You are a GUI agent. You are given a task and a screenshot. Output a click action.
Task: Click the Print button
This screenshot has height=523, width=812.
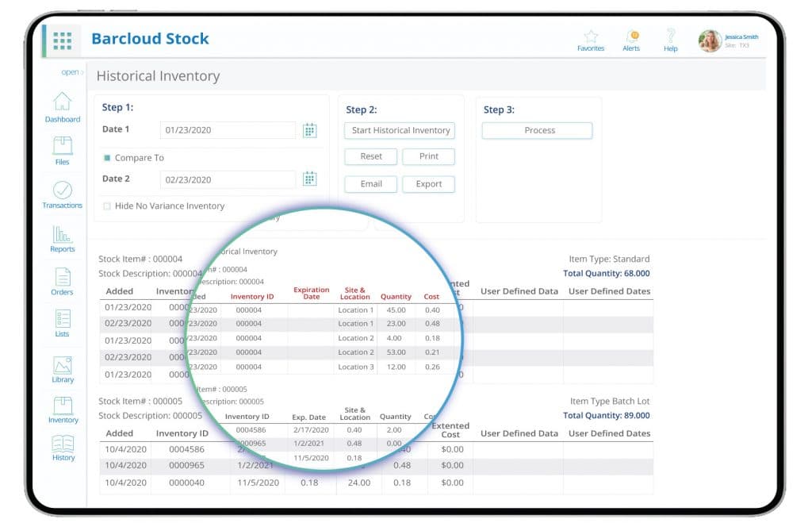pos(429,156)
